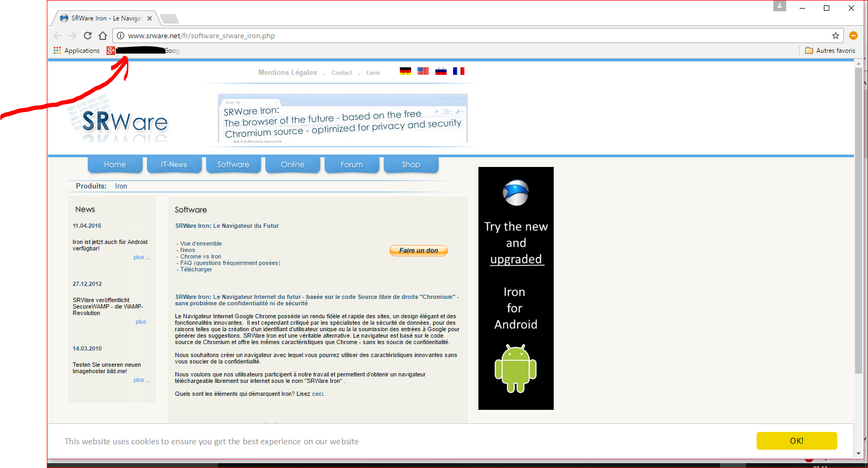Image resolution: width=868 pixels, height=468 pixels.
Task: Open the orange browser menu icon
Action: [853, 36]
